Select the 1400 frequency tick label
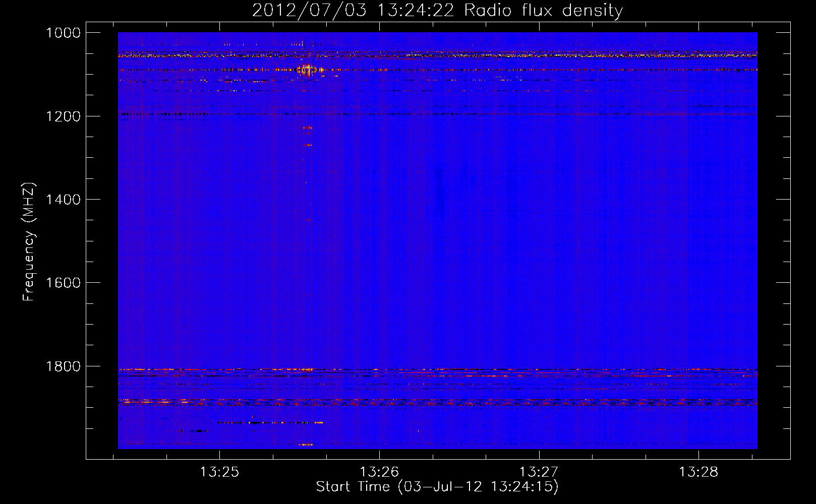 (x=63, y=200)
